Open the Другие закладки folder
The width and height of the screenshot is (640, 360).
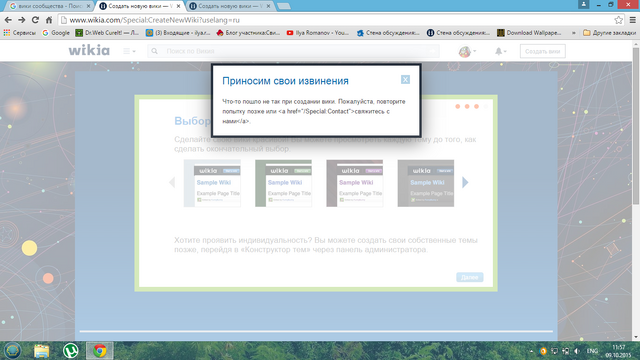(609, 33)
